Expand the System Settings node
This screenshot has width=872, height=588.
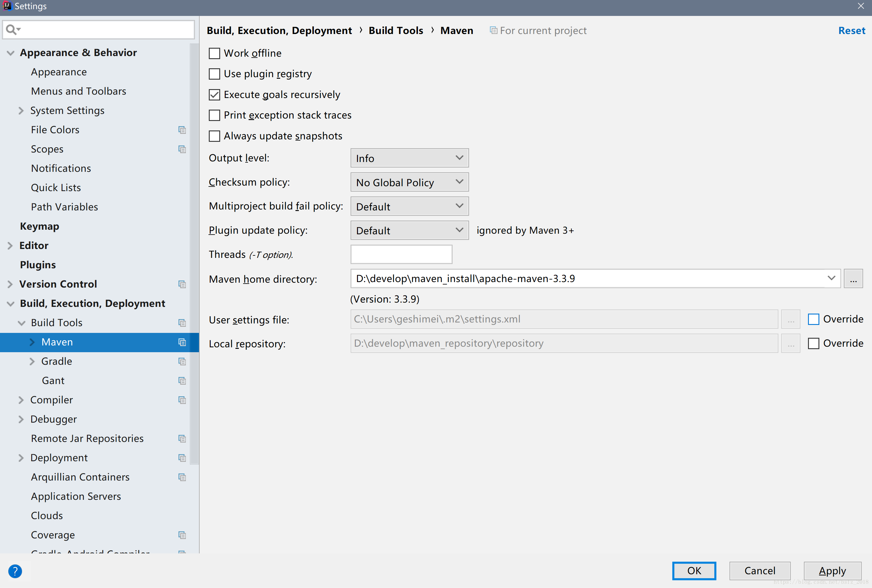point(21,111)
